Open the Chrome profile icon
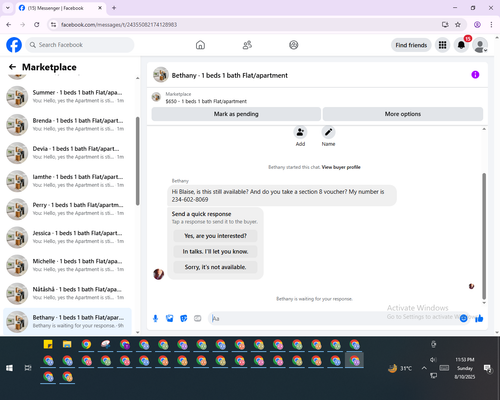 (x=477, y=25)
